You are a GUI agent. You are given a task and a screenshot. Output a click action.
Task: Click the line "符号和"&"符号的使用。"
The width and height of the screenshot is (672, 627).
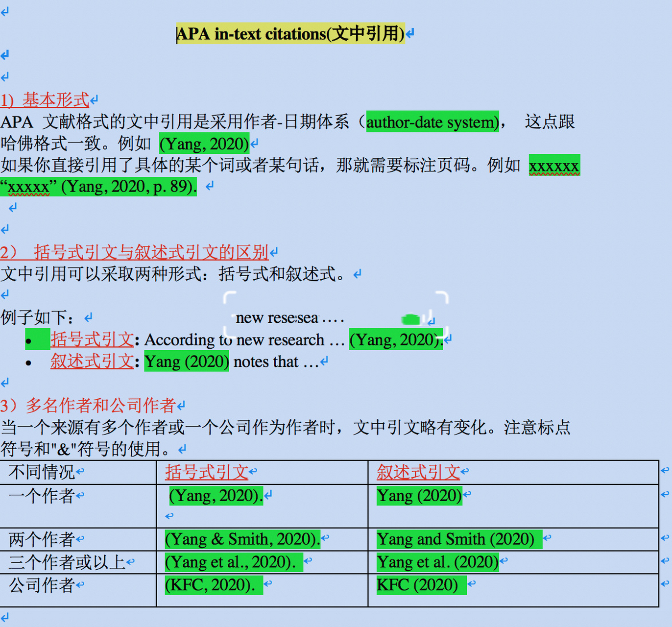(x=86, y=449)
